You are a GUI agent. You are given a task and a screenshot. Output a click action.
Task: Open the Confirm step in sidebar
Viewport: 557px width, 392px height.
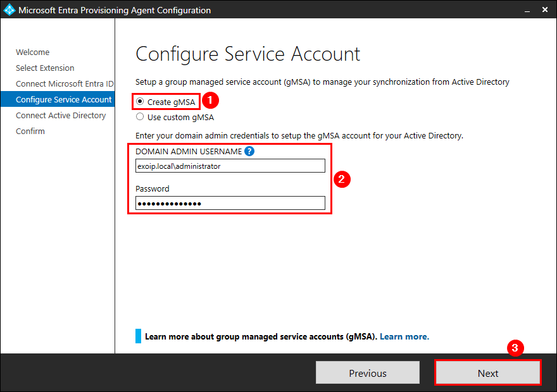(30, 132)
